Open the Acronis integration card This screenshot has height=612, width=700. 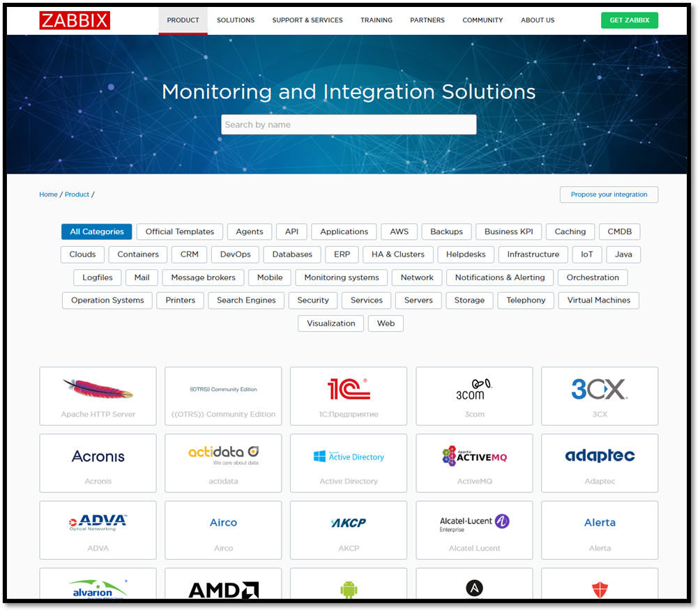pos(98,463)
